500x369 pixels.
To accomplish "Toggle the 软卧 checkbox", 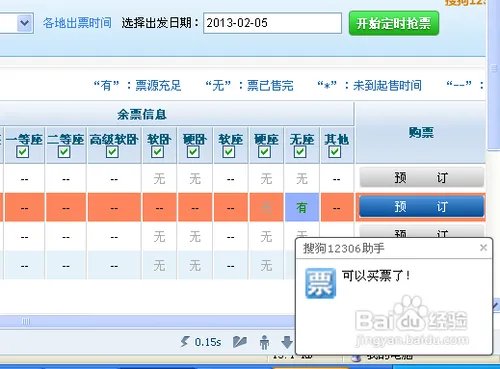I will [x=157, y=152].
